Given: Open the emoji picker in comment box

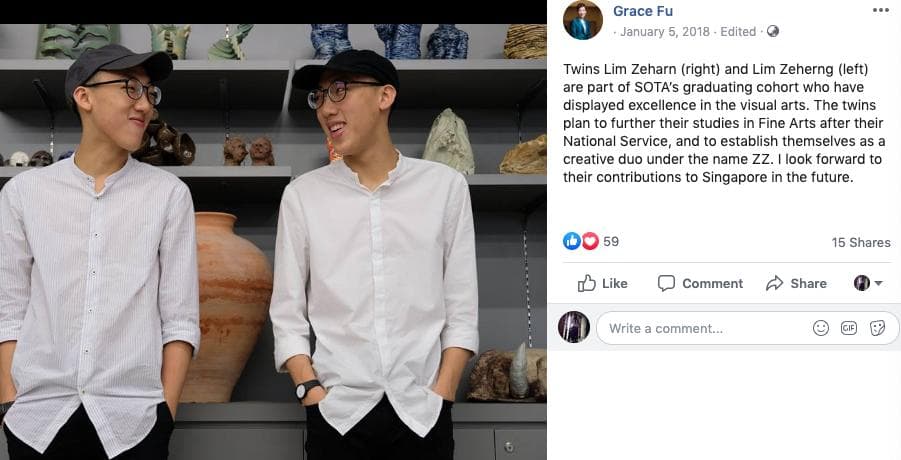Looking at the screenshot, I should 821,328.
